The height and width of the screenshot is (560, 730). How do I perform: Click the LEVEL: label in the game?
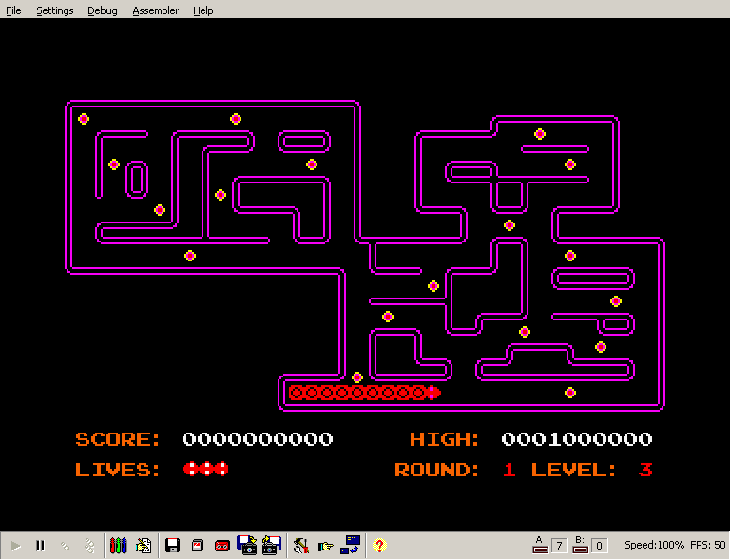574,470
